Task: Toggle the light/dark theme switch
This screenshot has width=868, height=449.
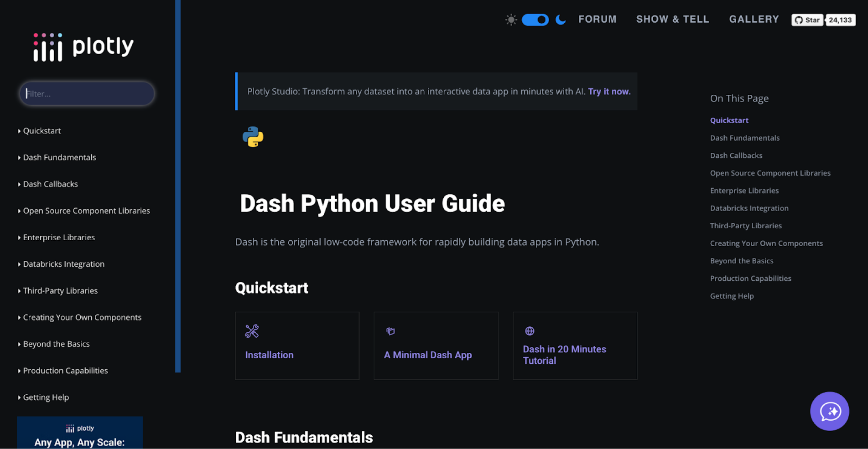Action: coord(535,20)
